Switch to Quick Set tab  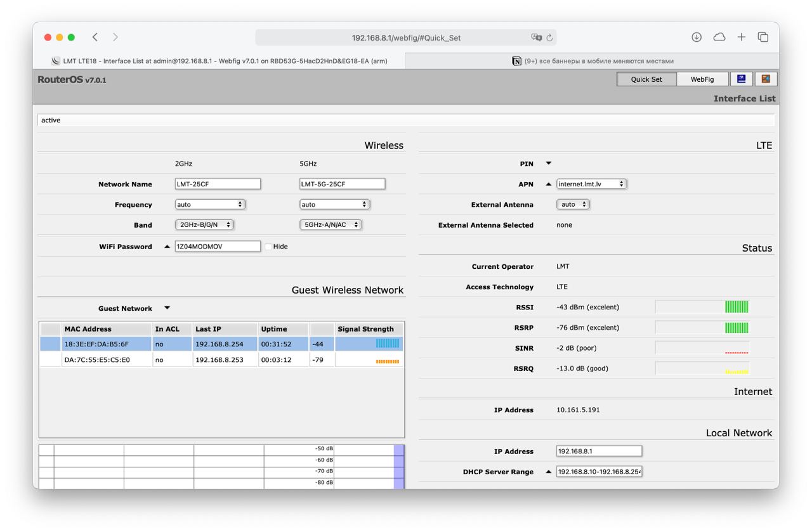[646, 79]
